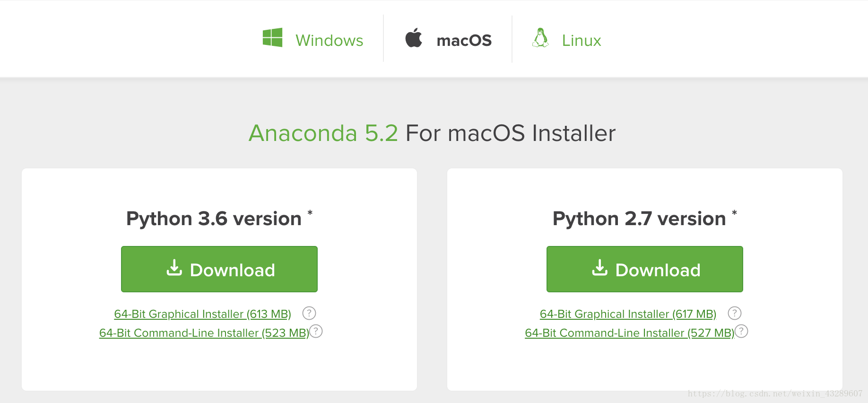The image size is (868, 403).
Task: Open 64-Bit Graphical Installer (617 MB) link
Action: [x=628, y=314]
